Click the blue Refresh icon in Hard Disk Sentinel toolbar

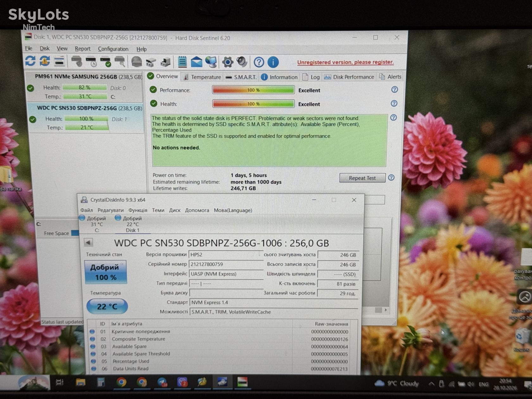[x=30, y=61]
